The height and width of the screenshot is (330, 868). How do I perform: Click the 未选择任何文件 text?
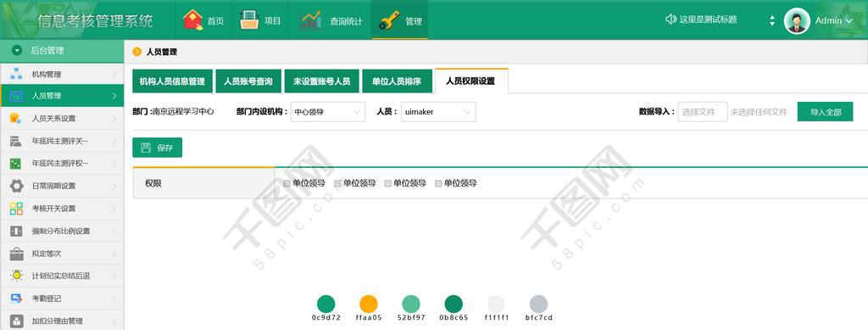tap(759, 112)
